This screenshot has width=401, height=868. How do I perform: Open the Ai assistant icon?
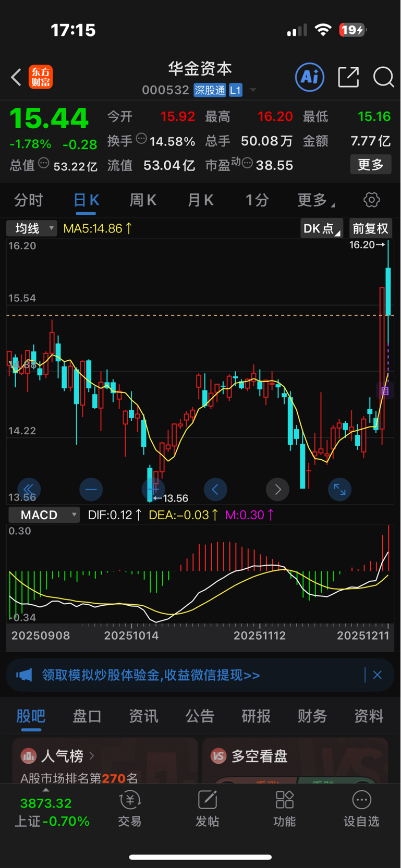pyautogui.click(x=310, y=77)
